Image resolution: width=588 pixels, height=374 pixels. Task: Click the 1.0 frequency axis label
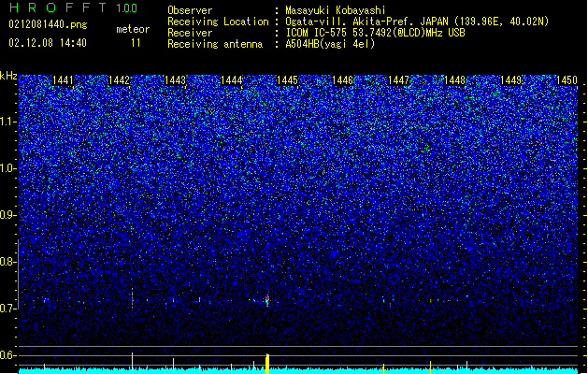7,168
